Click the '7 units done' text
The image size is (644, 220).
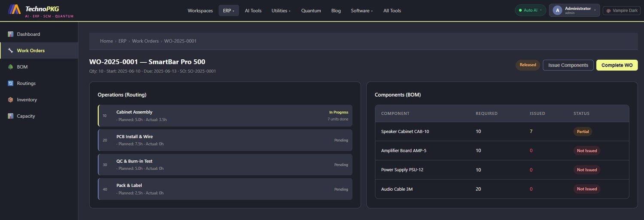338,119
